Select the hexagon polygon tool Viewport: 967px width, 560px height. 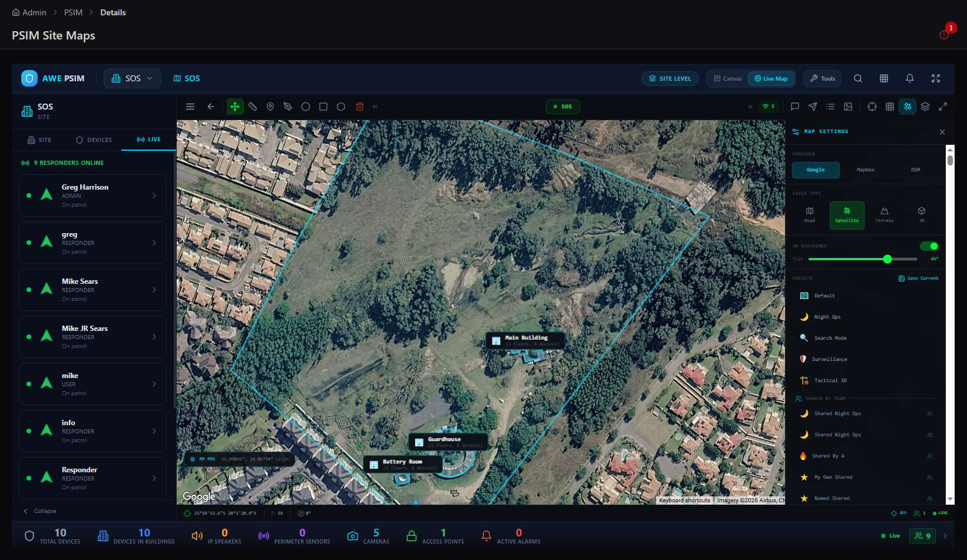tap(341, 107)
